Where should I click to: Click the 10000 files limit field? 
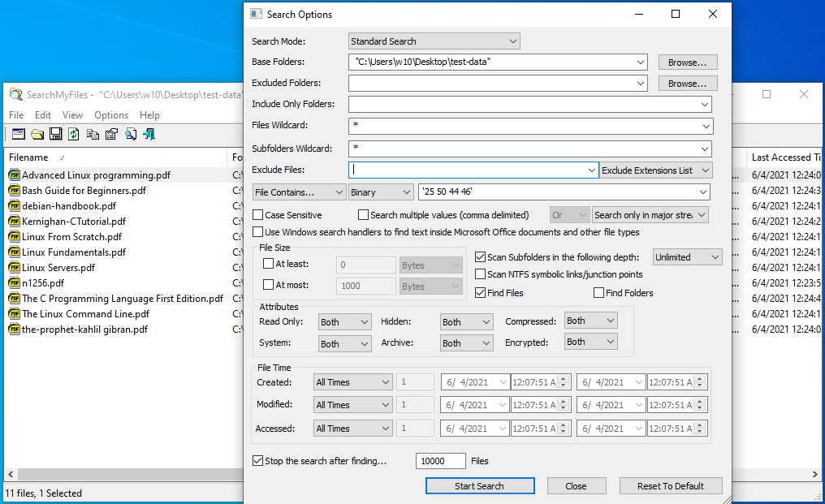(440, 461)
